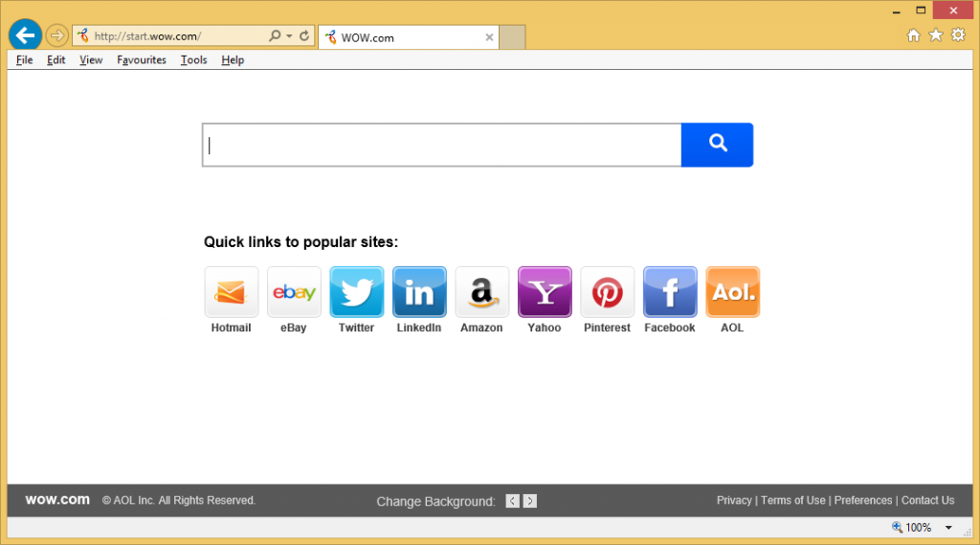Open the Privacy footer link

(x=734, y=501)
